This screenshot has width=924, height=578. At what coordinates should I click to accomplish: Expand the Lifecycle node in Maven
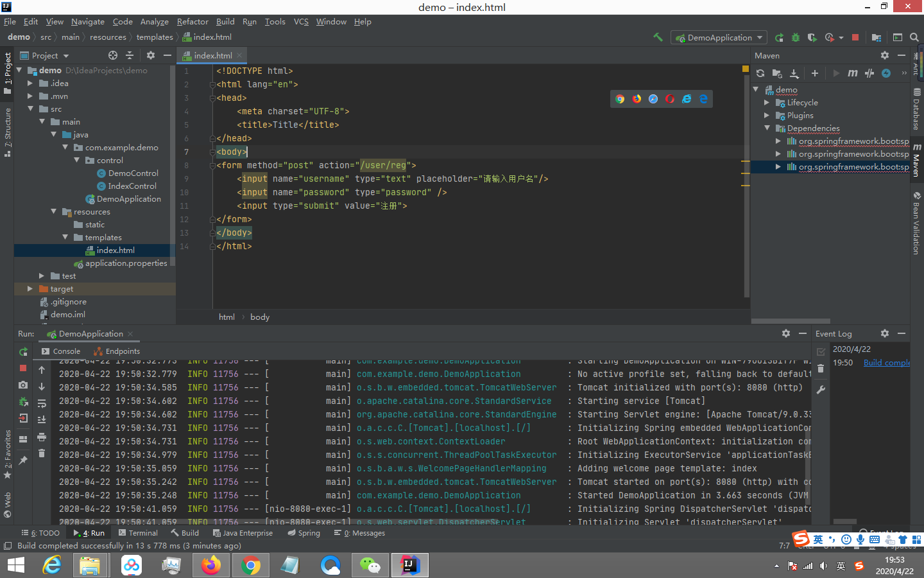(x=767, y=103)
